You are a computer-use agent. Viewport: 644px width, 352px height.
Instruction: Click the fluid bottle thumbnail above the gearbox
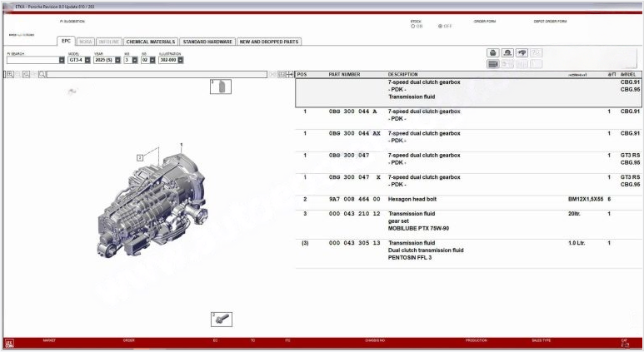[x=221, y=87]
